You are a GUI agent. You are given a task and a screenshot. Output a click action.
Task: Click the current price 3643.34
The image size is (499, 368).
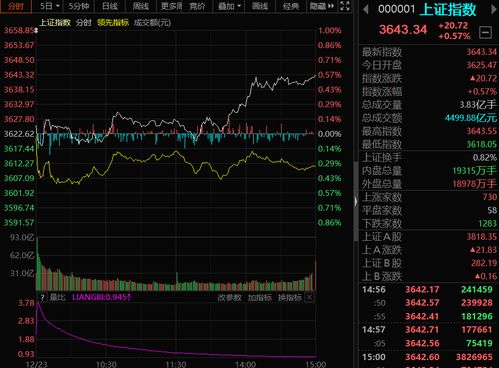click(x=403, y=30)
